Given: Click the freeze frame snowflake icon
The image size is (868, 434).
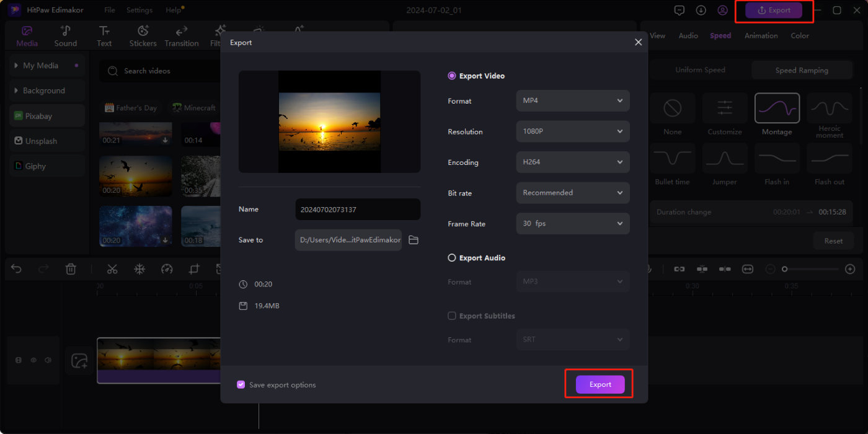Looking at the screenshot, I should click(x=140, y=269).
